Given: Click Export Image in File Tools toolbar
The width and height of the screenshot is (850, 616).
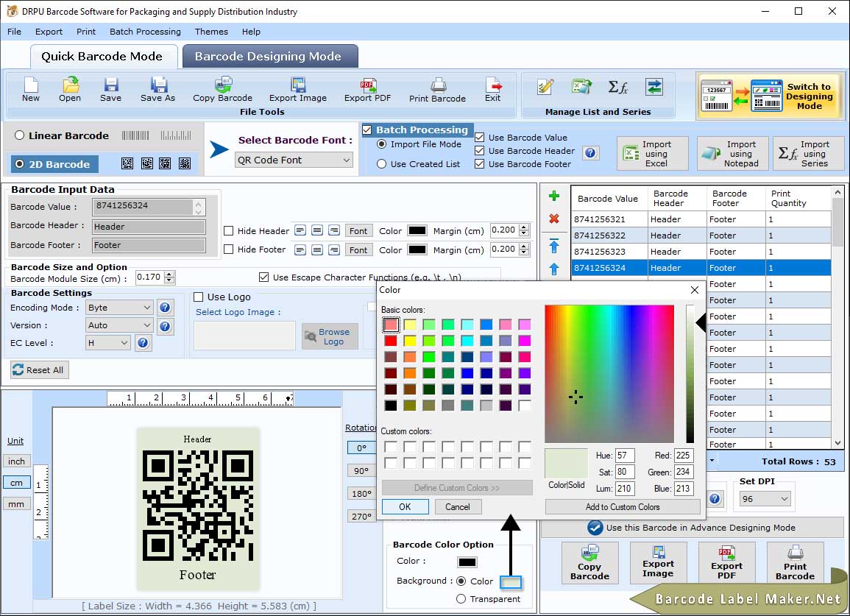Looking at the screenshot, I should pyautogui.click(x=297, y=89).
